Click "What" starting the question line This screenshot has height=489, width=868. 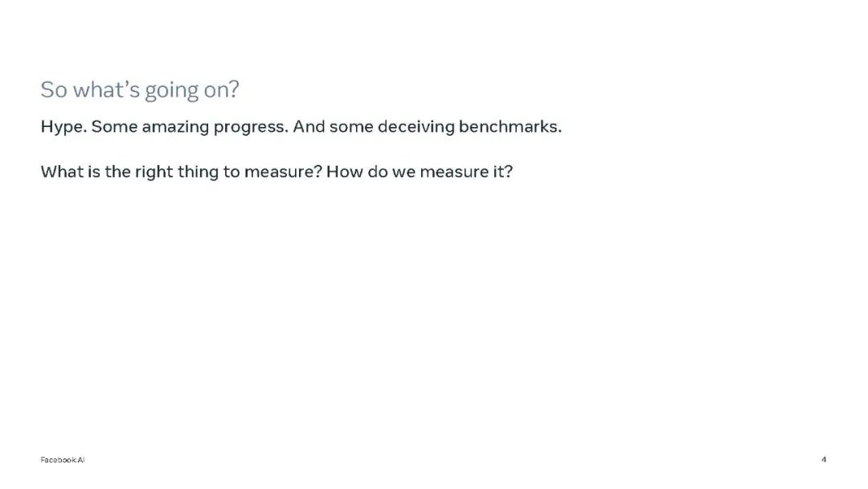tap(61, 171)
